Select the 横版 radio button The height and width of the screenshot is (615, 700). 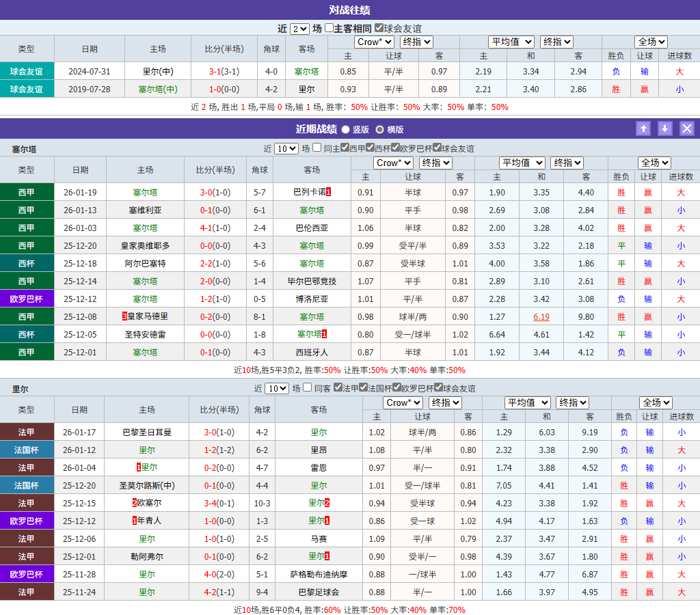(x=379, y=129)
